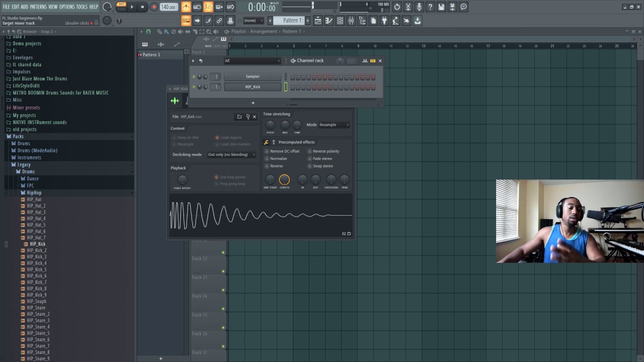Viewport: 644px width, 362px height.
Task: Mute the HIP_Kick channel with green LED
Action: [194, 87]
